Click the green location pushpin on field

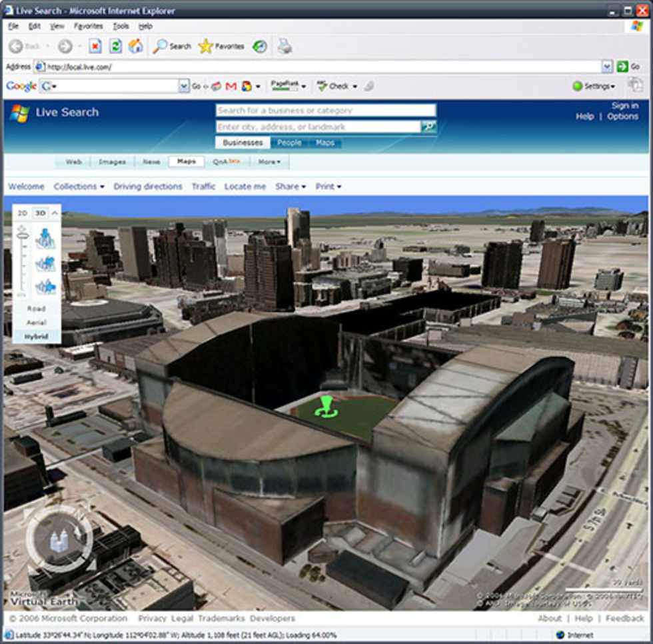tap(326, 406)
